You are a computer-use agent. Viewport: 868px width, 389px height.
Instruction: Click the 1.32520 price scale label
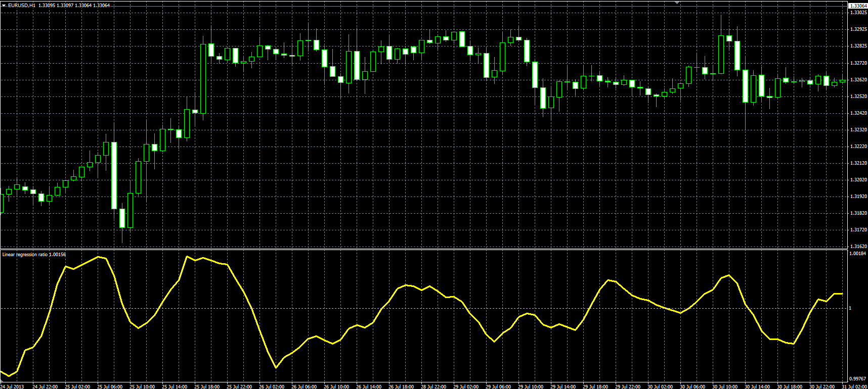click(858, 96)
